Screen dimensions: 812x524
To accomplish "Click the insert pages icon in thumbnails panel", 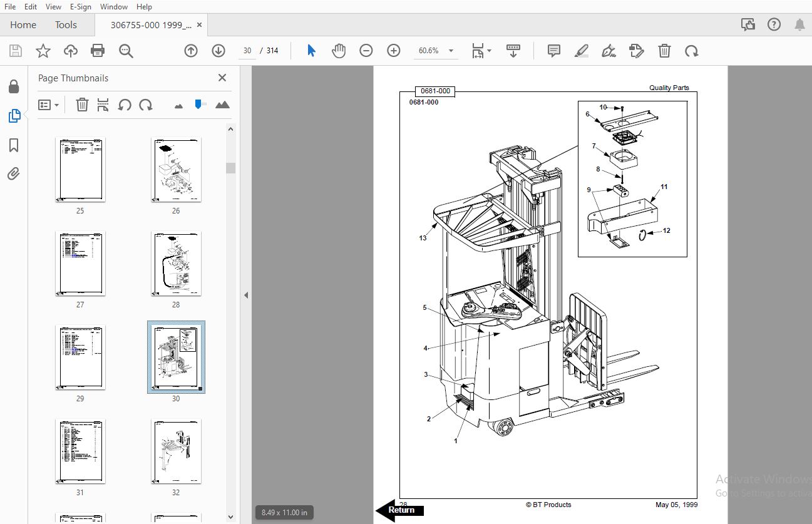I will pos(103,105).
